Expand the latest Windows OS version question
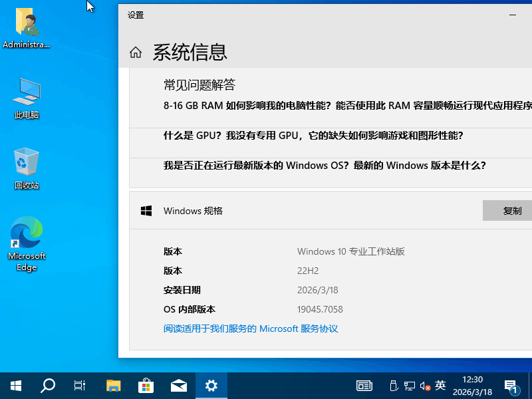 pyautogui.click(x=299, y=166)
